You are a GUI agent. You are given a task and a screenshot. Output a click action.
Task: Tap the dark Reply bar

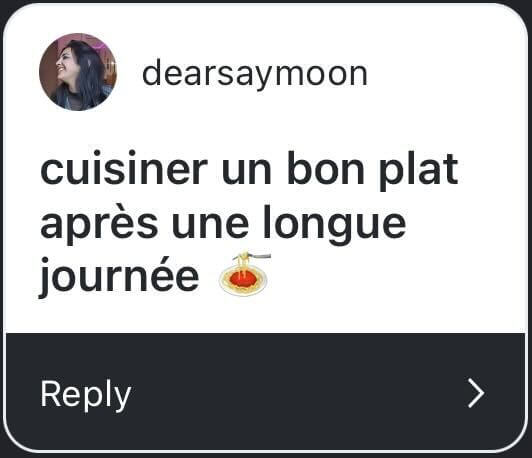tap(266, 392)
